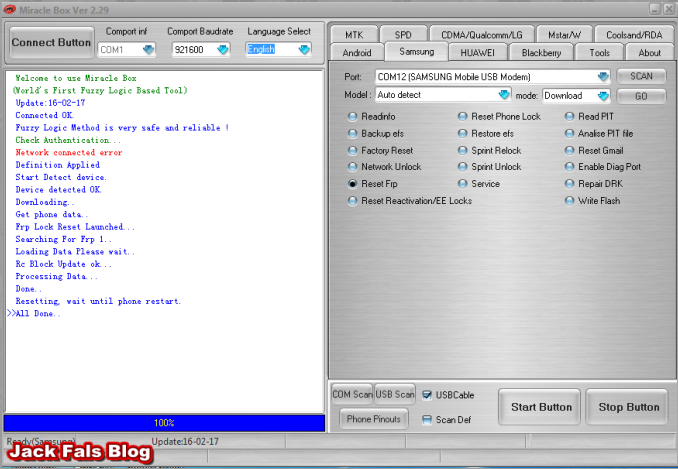Open the Language Select dropdown

(304, 50)
